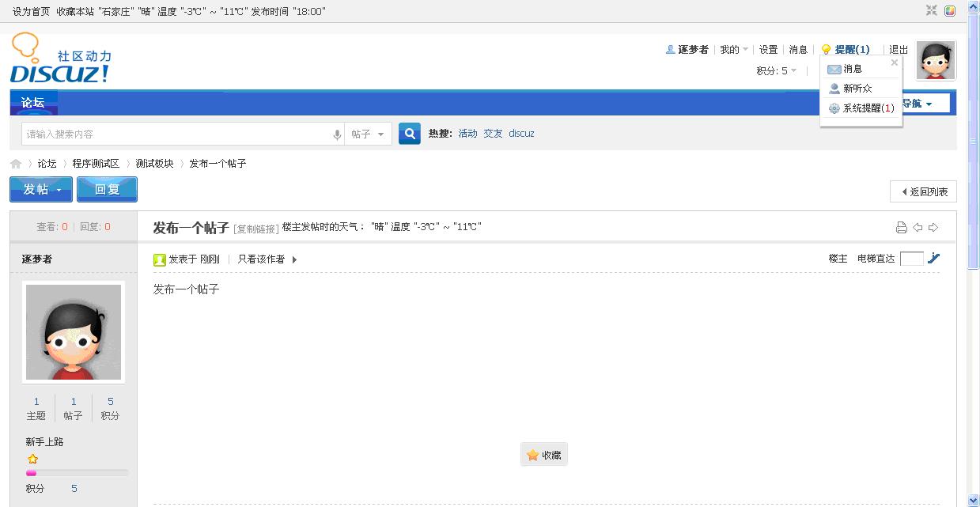Go to next thread with right arrow icon

pyautogui.click(x=933, y=228)
